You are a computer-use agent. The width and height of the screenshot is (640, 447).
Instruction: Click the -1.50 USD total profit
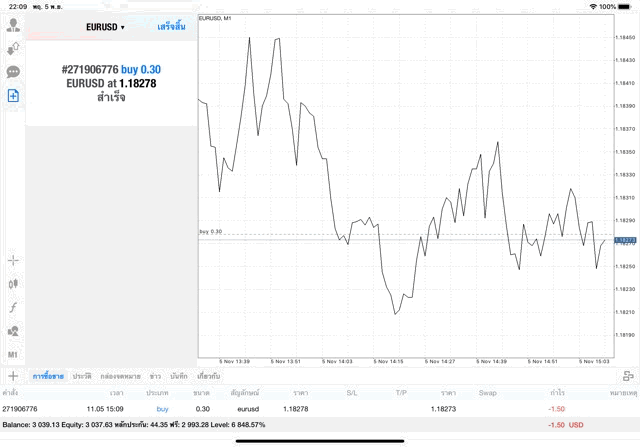click(566, 425)
